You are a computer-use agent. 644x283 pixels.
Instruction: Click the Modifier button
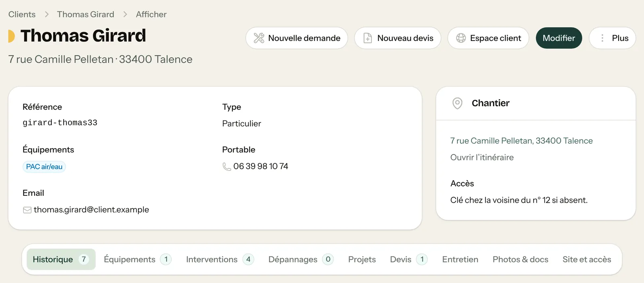pos(559,38)
